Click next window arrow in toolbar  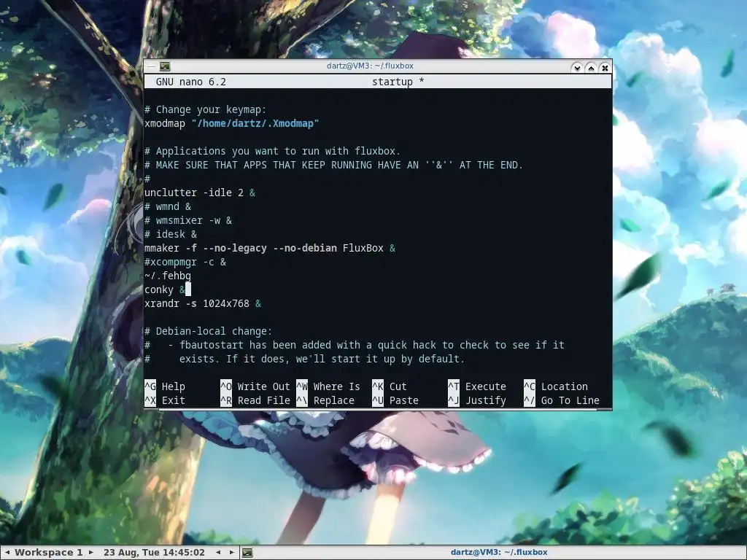[231, 553]
